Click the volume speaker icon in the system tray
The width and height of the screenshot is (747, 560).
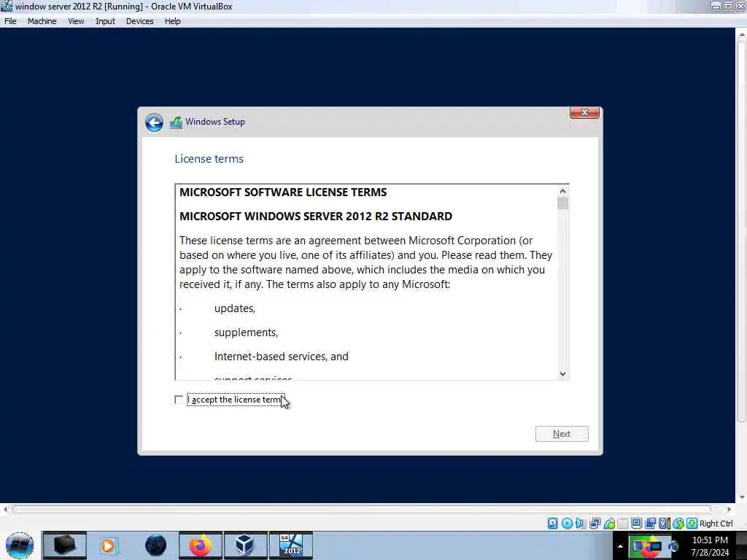point(673,546)
